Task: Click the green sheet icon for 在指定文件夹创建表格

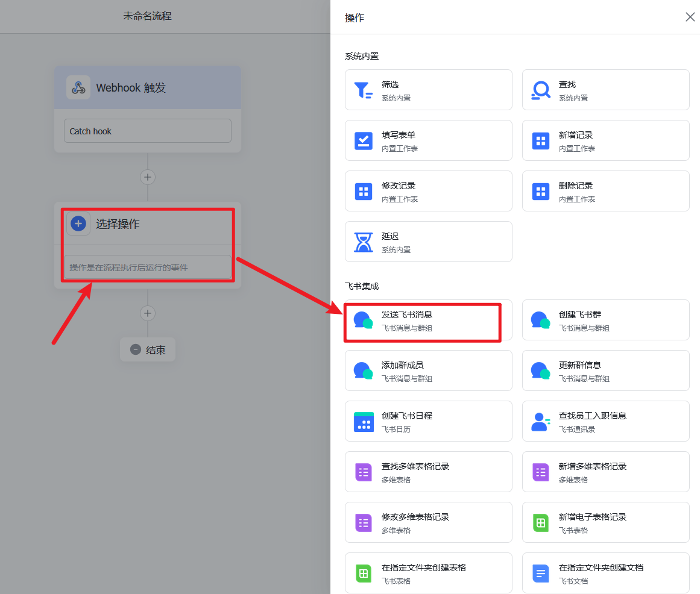Action: (364, 574)
